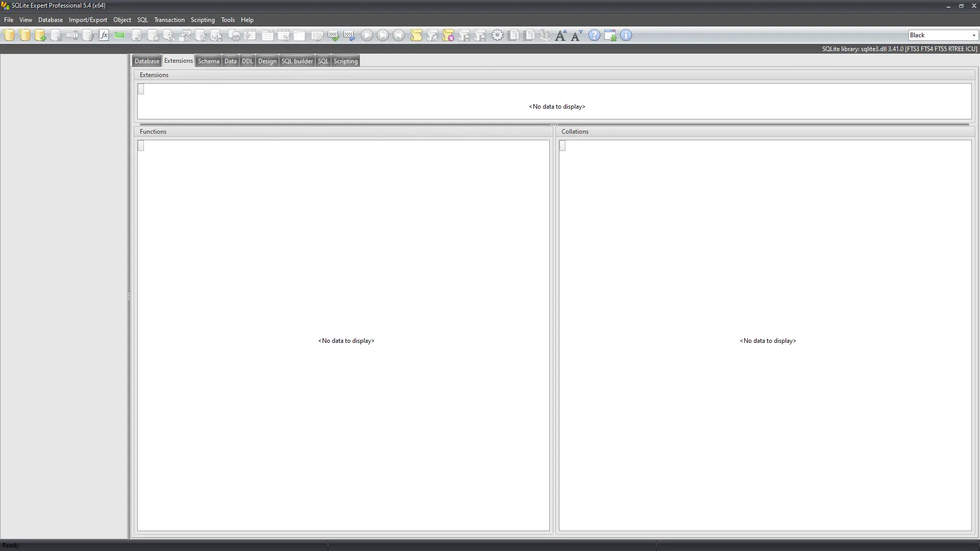Click the blue info about icon

[626, 35]
